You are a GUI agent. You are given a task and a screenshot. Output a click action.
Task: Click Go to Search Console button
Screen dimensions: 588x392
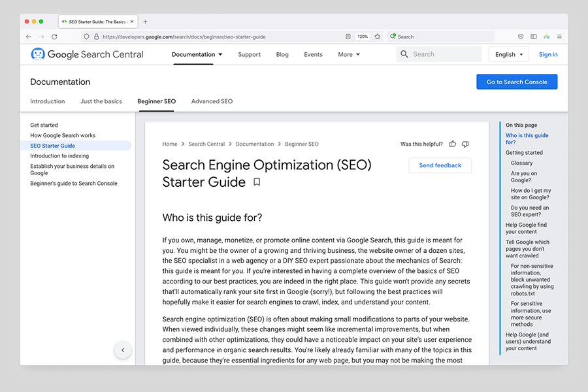click(517, 82)
